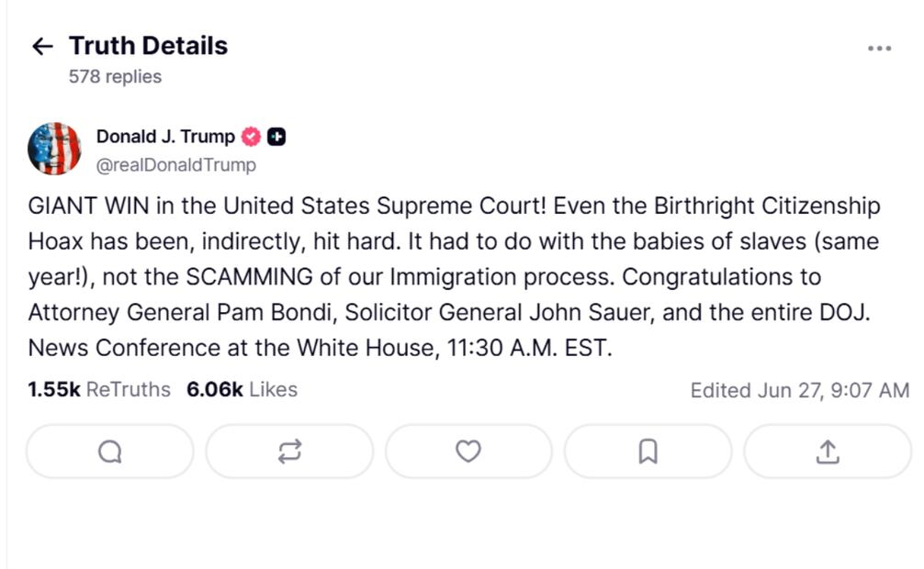ReTruth the post with the repost icon

(x=289, y=451)
